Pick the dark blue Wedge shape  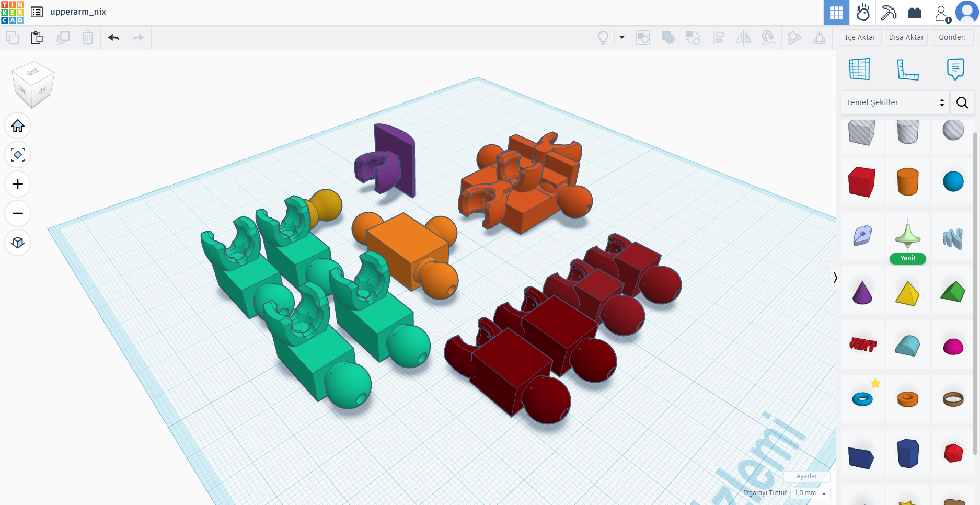tap(861, 458)
